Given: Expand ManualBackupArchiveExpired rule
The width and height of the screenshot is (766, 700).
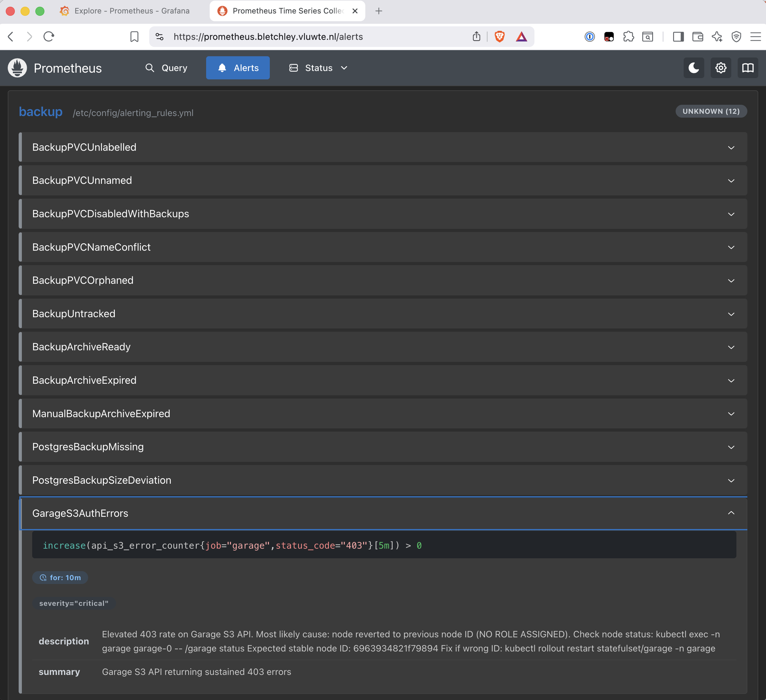Looking at the screenshot, I should point(383,414).
